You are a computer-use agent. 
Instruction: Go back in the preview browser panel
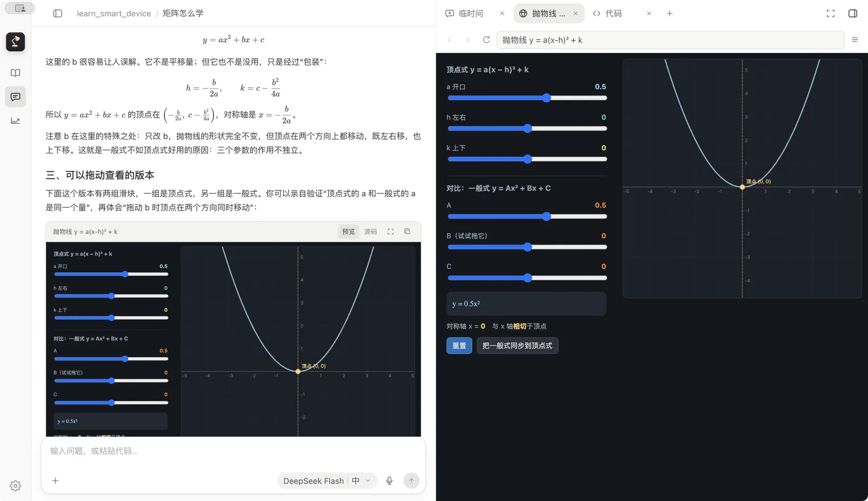pyautogui.click(x=449, y=40)
